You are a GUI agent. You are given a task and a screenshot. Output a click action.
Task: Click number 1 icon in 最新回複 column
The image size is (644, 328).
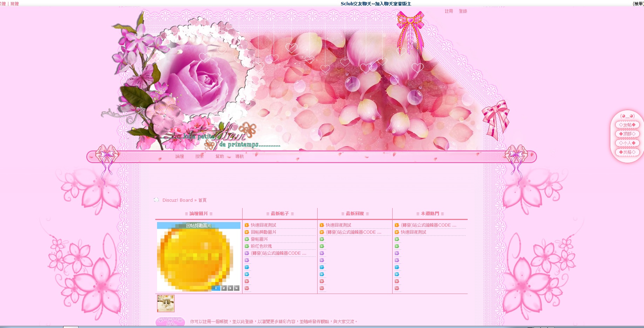322,225
